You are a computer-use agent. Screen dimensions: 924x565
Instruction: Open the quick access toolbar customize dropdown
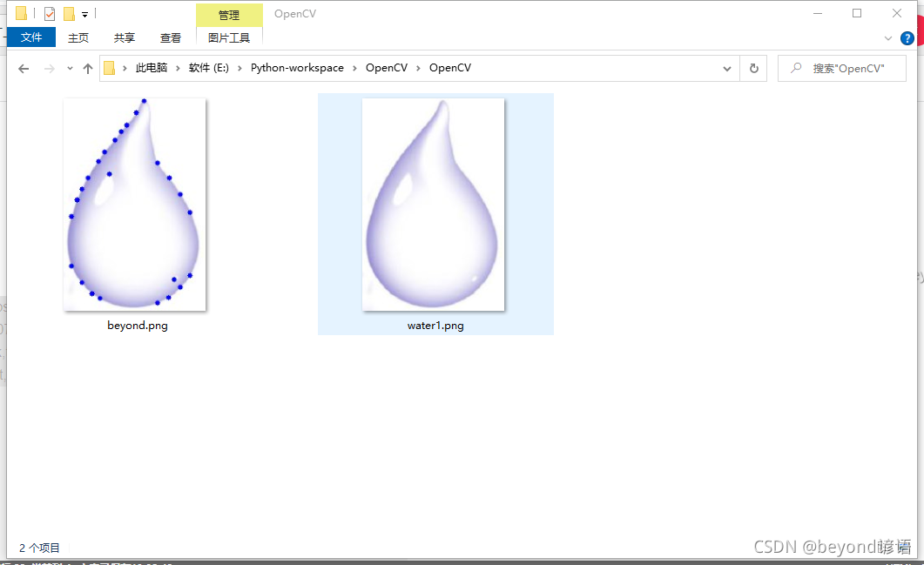click(83, 13)
